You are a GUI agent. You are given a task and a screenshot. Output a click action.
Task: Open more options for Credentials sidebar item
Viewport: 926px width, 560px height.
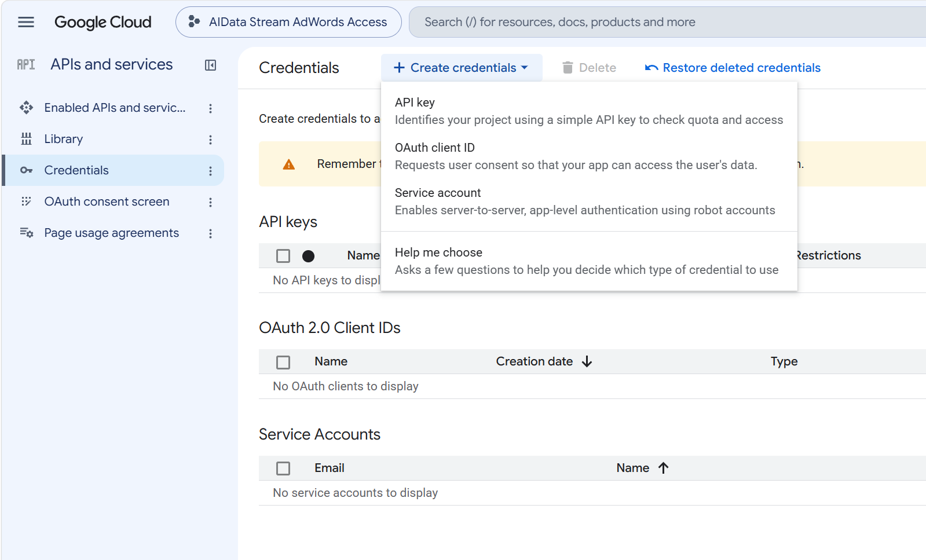point(210,171)
